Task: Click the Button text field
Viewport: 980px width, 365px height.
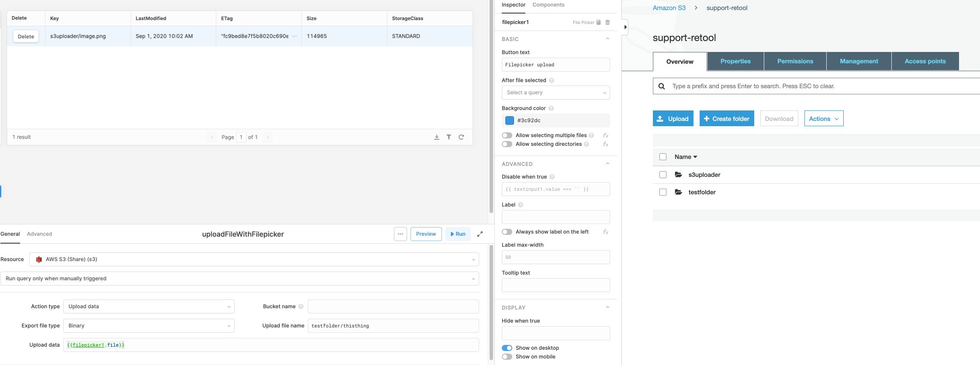Action: [556, 65]
